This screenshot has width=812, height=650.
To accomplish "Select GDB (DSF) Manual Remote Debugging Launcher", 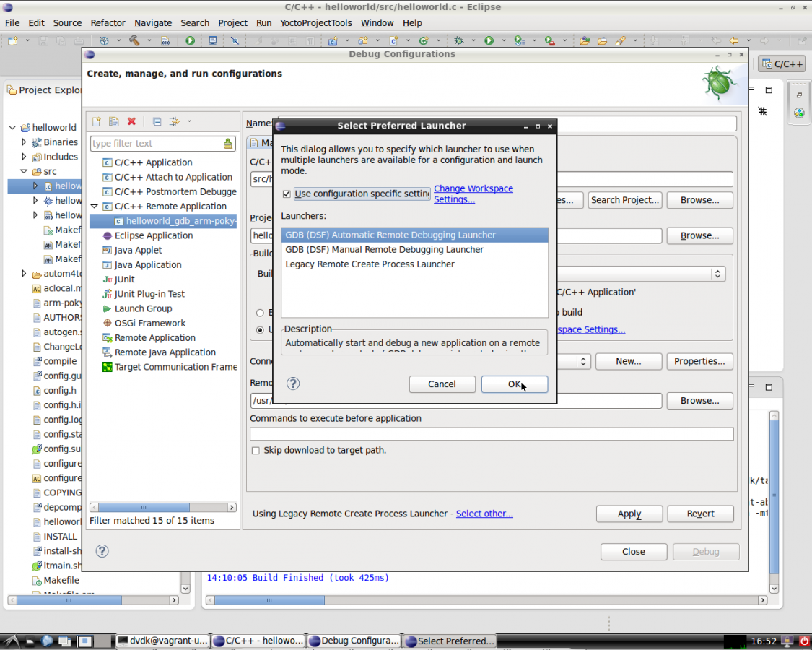I will pos(384,250).
